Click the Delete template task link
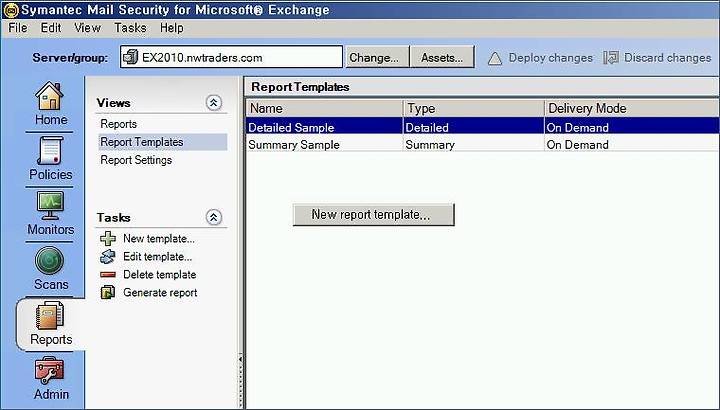Screen dimensions: 720x410 [x=159, y=275]
